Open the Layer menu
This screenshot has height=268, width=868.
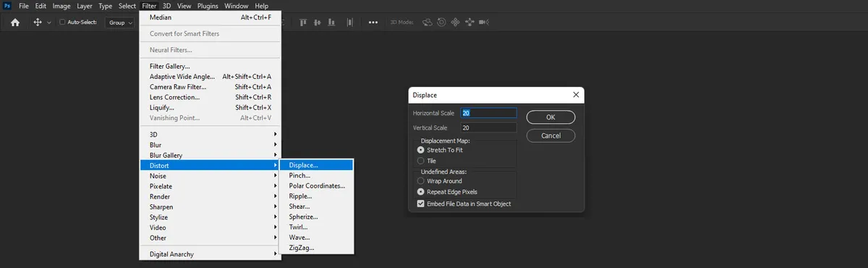85,6
